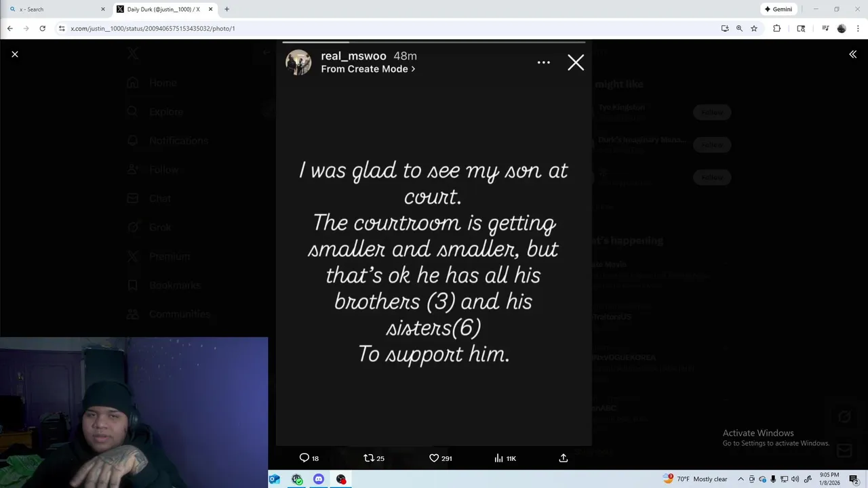The image size is (868, 488).
Task: Open Discord from the taskbar
Action: tap(319, 479)
